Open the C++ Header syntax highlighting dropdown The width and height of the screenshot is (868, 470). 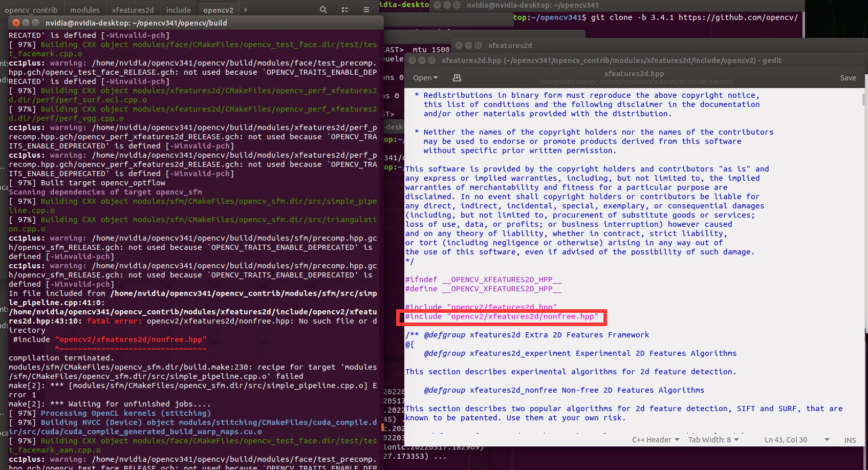click(656, 439)
